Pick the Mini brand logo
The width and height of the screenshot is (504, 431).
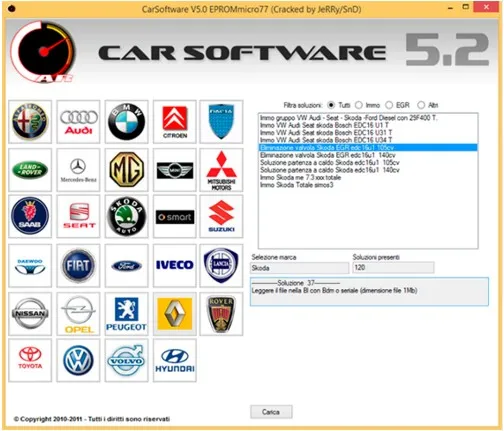pos(175,170)
